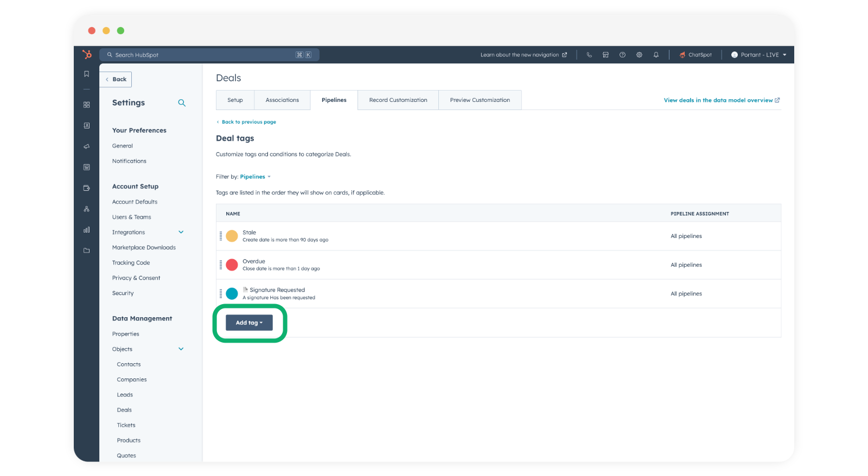Image resolution: width=868 pixels, height=476 pixels.
Task: Open bookmarks from the left rail
Action: (86, 74)
